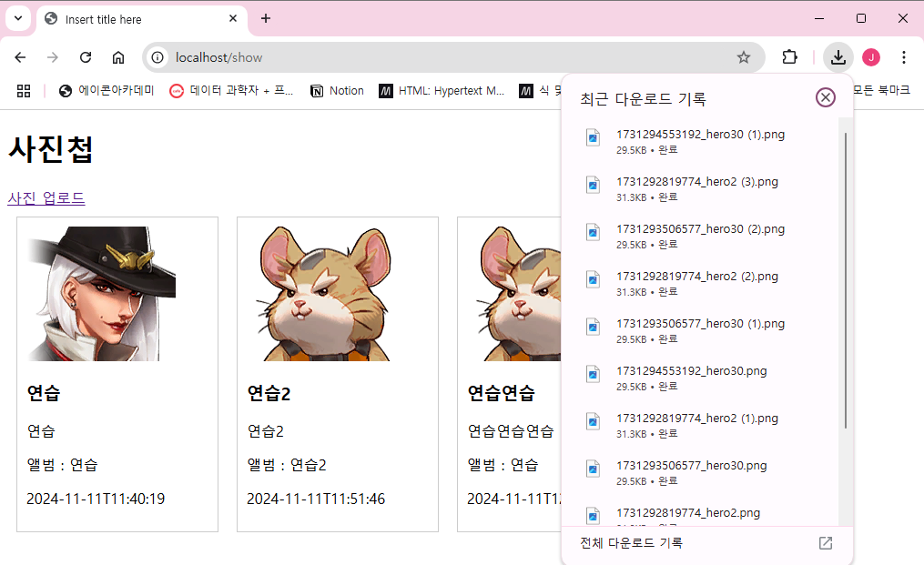Image resolution: width=924 pixels, height=565 pixels.
Task: Open download 1731293506577_hero30 (2).png
Action: pos(700,236)
